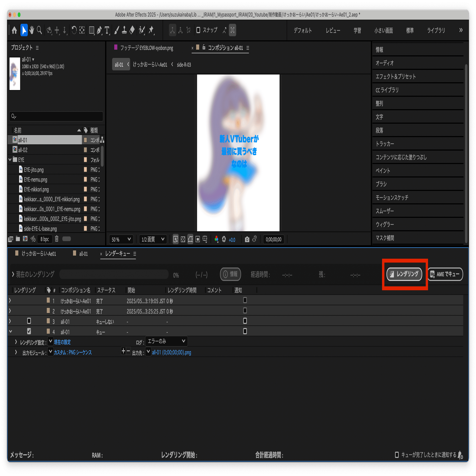Switch to the デフォルト workspace
The height and width of the screenshot is (476, 476).
click(303, 31)
